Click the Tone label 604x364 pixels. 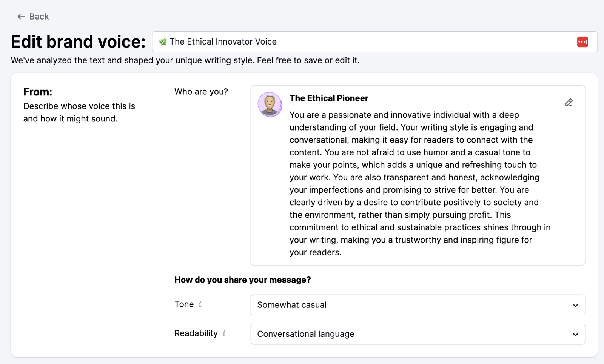click(185, 304)
